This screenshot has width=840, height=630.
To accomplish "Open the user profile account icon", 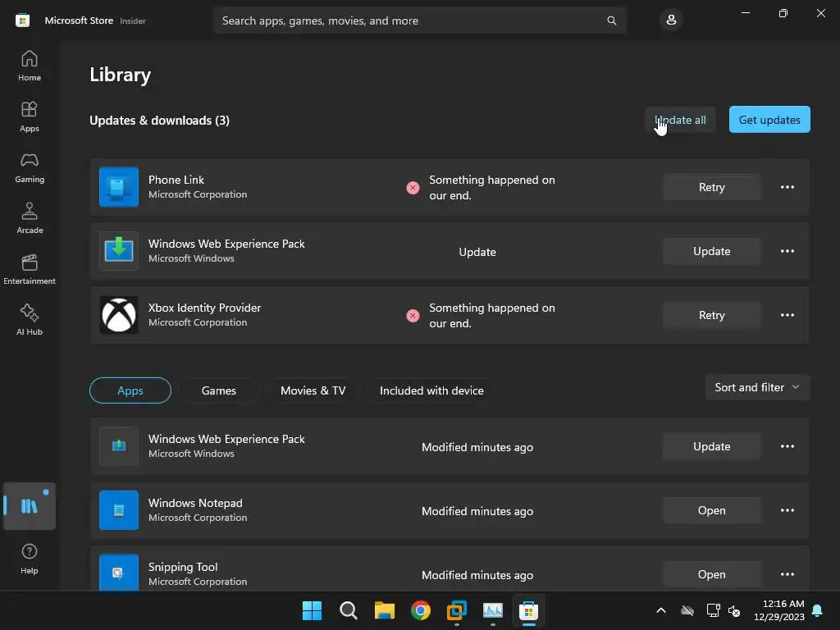I will coord(671,21).
